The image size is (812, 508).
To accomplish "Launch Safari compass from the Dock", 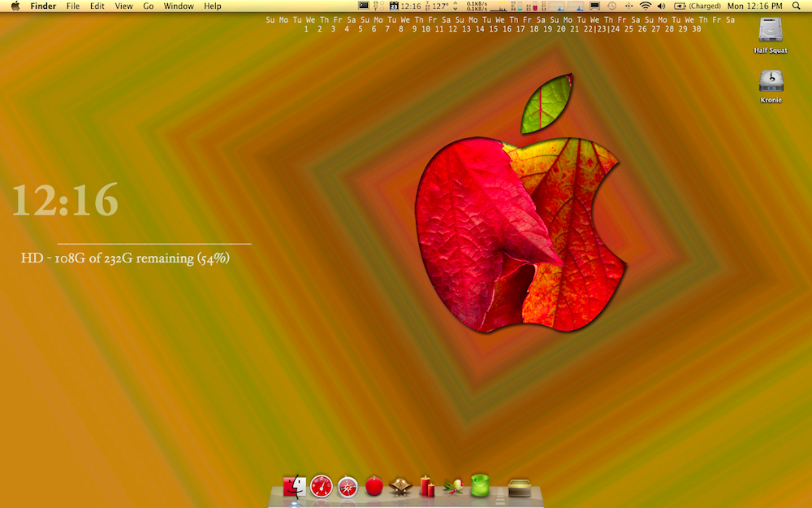I will [x=348, y=487].
